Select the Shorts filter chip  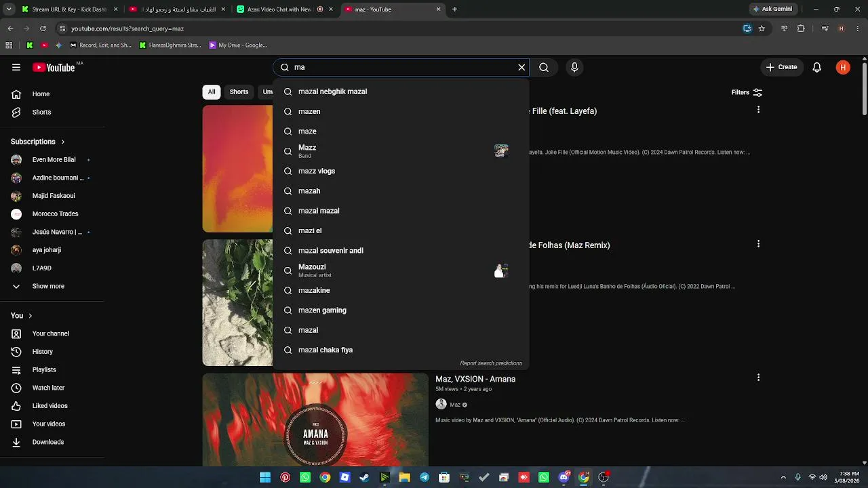click(x=239, y=92)
